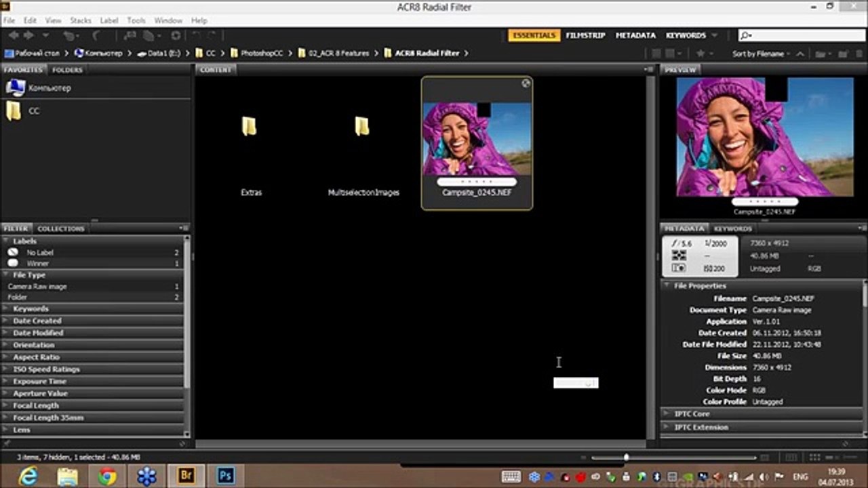Open the Sort by Filename dropdown
Screen dimensions: 868x488
[762, 54]
